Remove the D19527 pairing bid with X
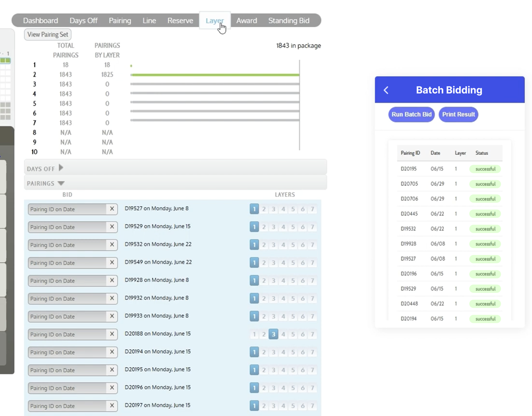 [x=112, y=209]
